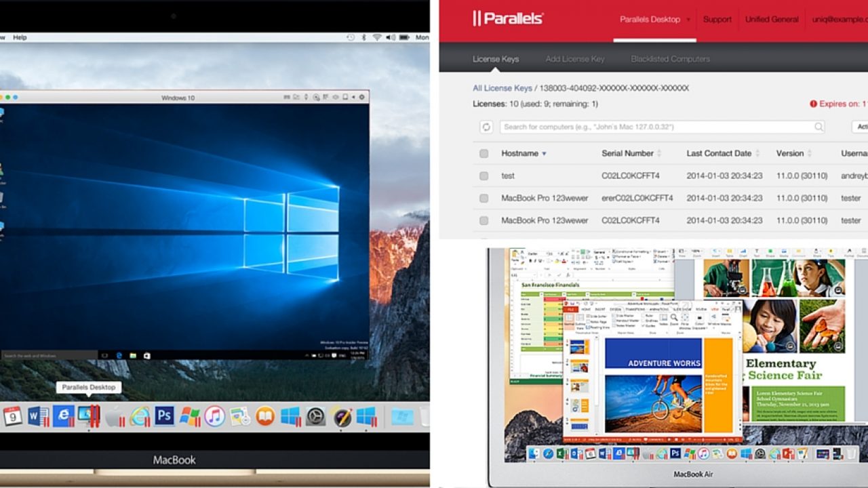
Task: Open the Wi-Fi status menu
Action: point(377,37)
